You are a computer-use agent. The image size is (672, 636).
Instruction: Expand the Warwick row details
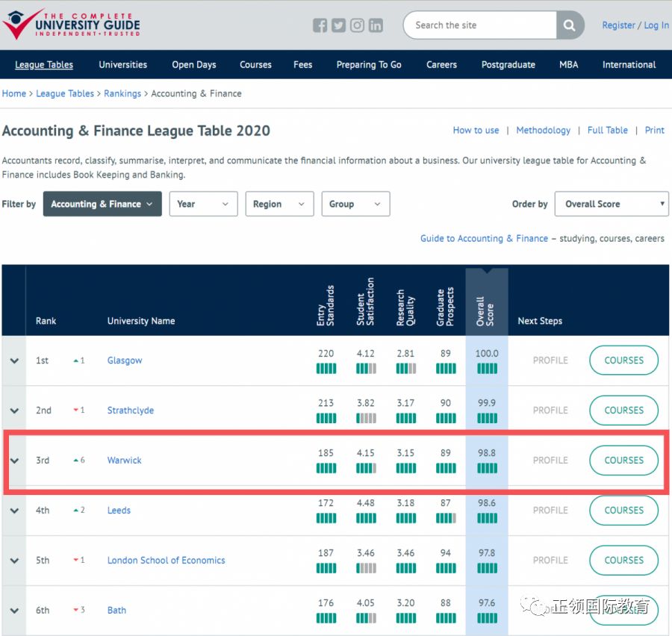point(15,461)
